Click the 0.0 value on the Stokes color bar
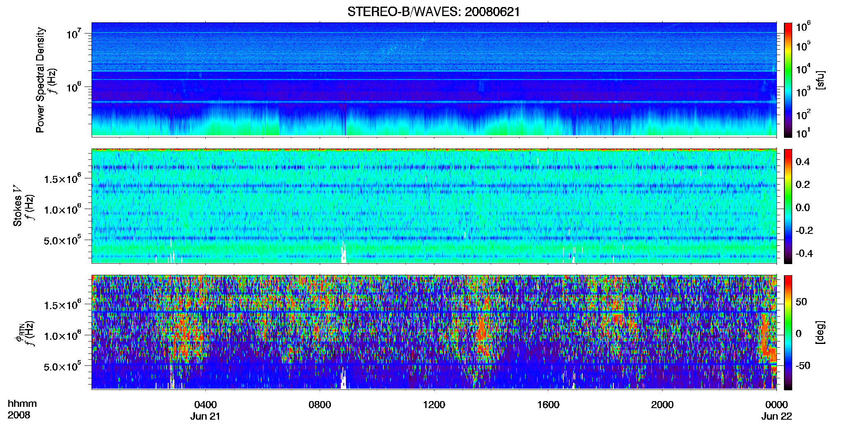The width and height of the screenshot is (868, 447). 803,207
